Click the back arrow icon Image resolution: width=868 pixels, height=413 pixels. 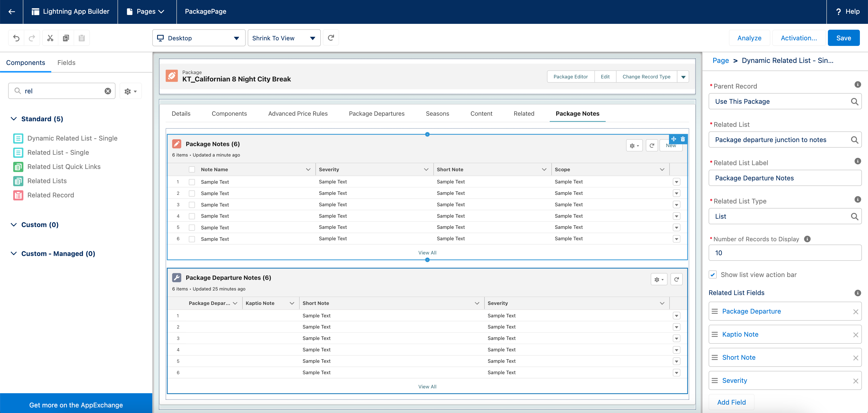click(11, 11)
